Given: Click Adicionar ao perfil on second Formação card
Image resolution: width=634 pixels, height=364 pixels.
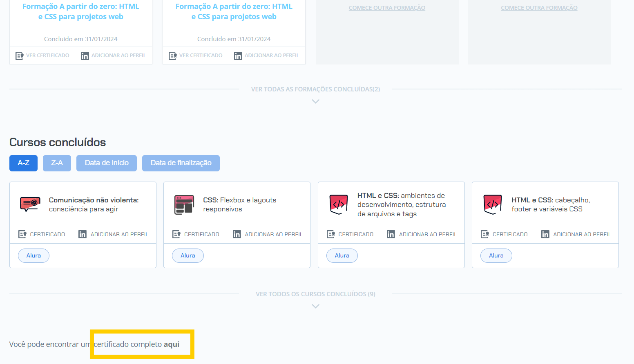Looking at the screenshot, I should click(x=271, y=55).
